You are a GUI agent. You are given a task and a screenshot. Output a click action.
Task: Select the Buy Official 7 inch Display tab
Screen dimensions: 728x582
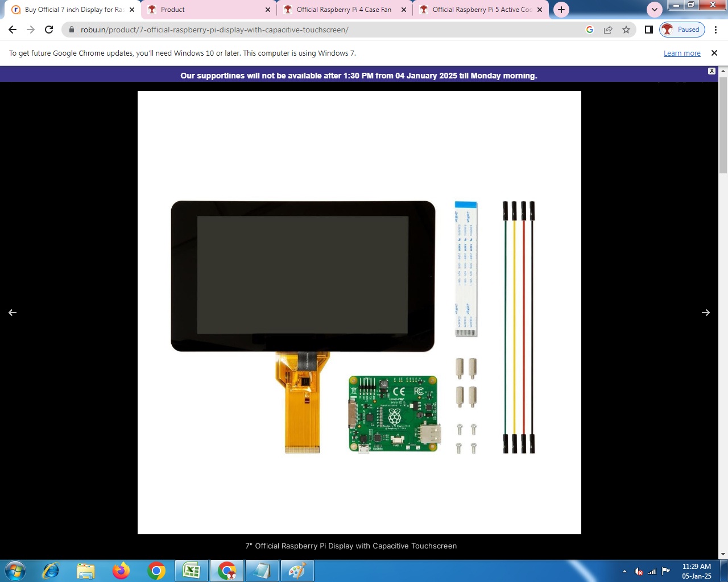pyautogui.click(x=73, y=10)
